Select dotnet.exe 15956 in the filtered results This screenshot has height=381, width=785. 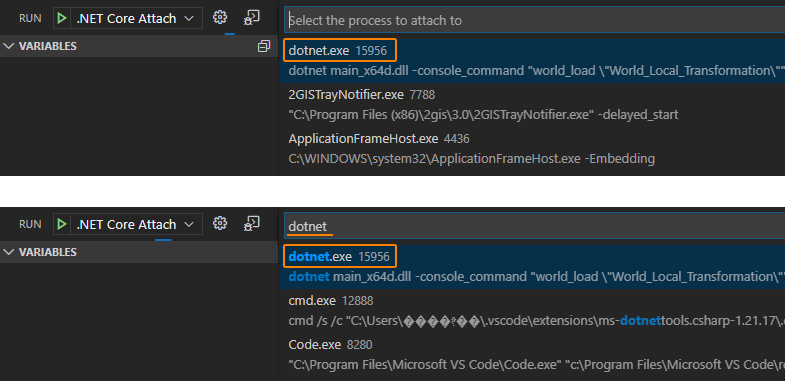point(532,266)
